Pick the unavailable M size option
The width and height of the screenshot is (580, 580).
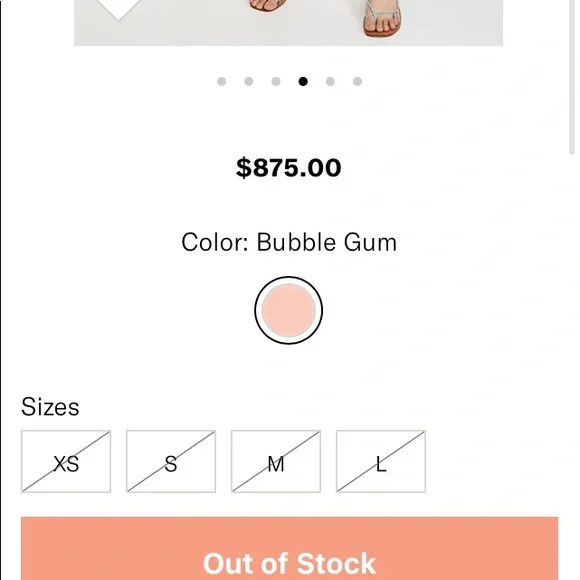point(276,461)
